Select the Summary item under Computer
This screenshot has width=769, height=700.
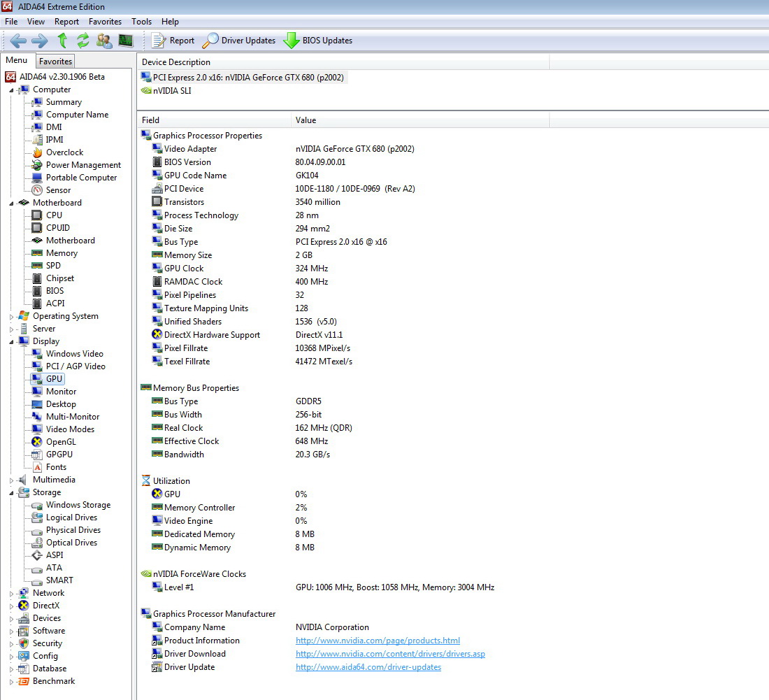(x=64, y=102)
